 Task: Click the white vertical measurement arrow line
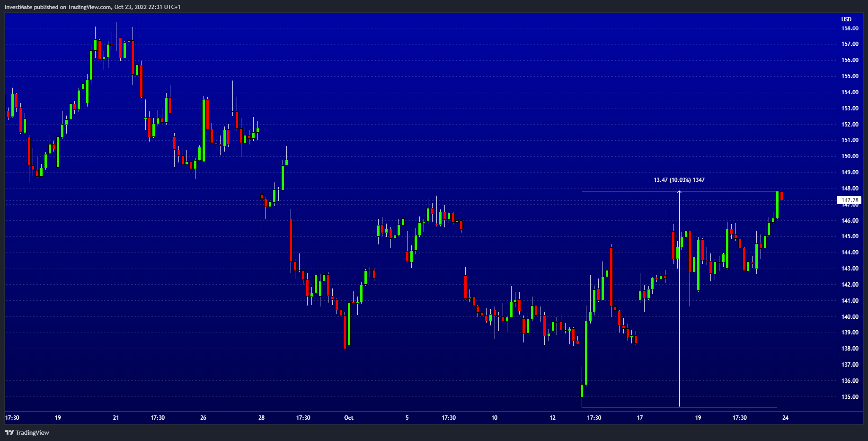680,298
